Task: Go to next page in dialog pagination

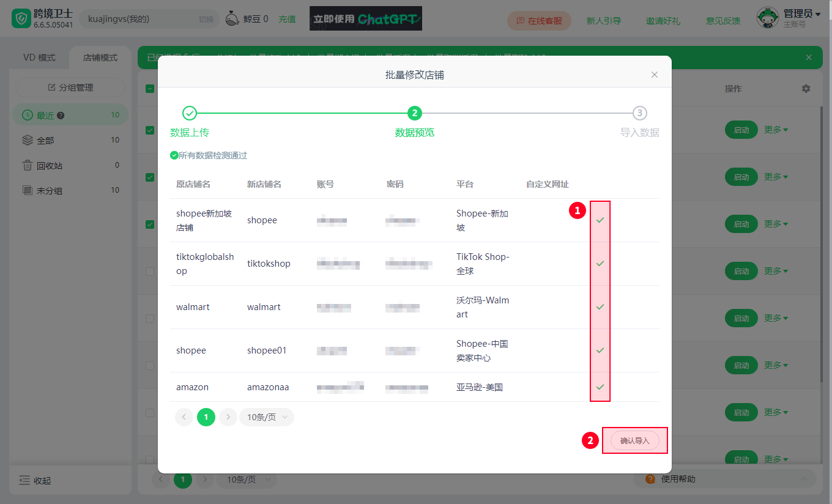Action: tap(228, 417)
